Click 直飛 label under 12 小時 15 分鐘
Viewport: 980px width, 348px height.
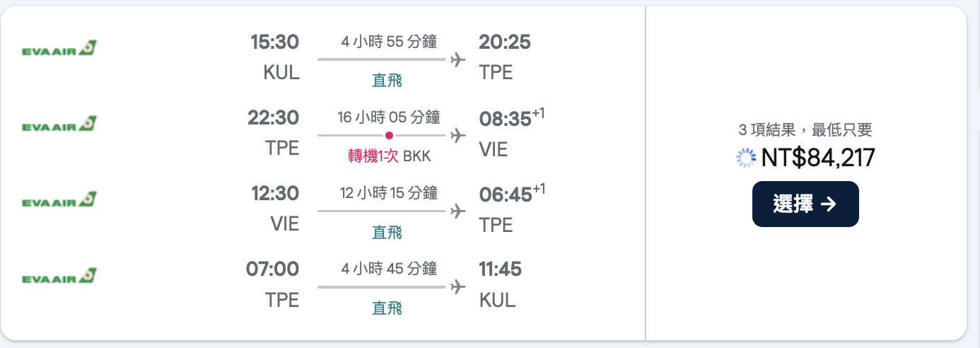(x=387, y=232)
